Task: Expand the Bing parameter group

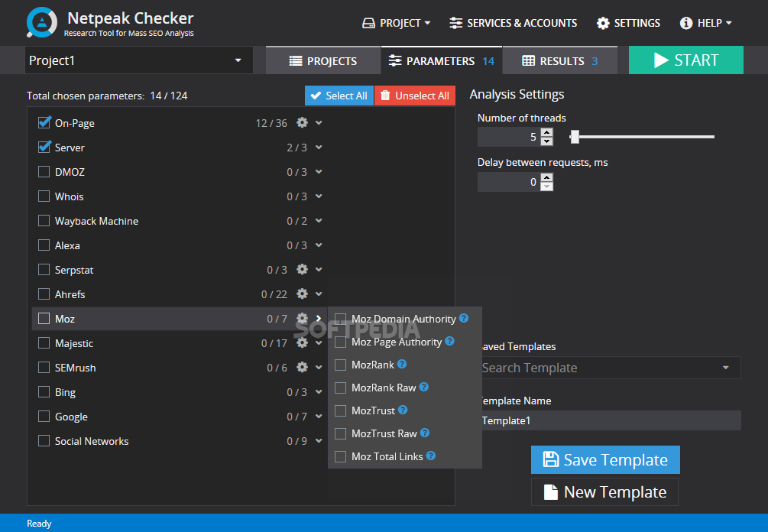Action: tap(319, 392)
